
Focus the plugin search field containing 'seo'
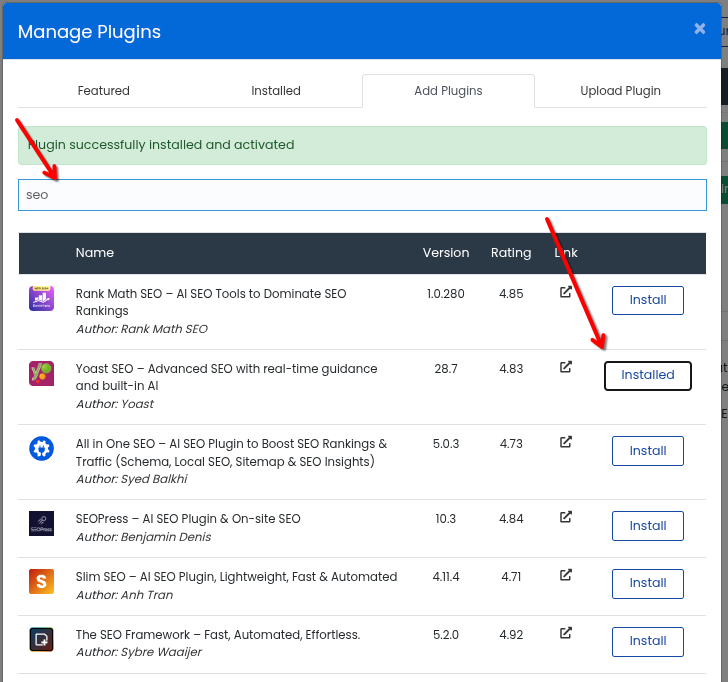coord(362,195)
